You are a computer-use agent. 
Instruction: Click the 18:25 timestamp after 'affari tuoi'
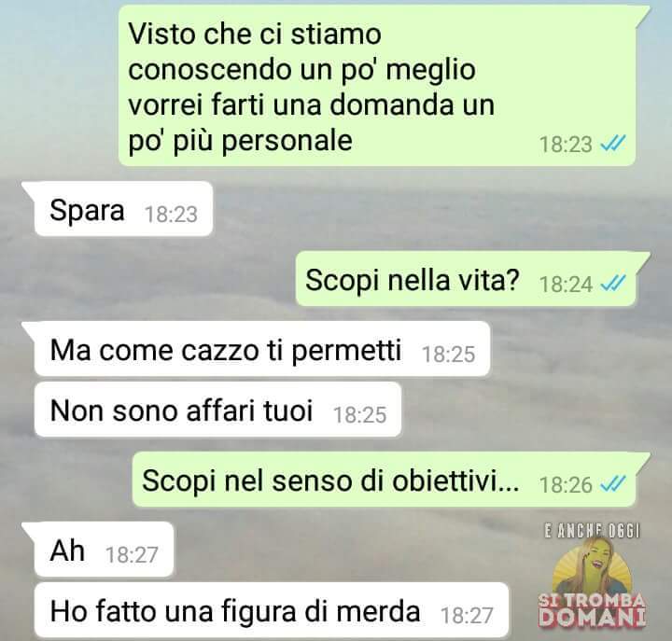(x=360, y=415)
